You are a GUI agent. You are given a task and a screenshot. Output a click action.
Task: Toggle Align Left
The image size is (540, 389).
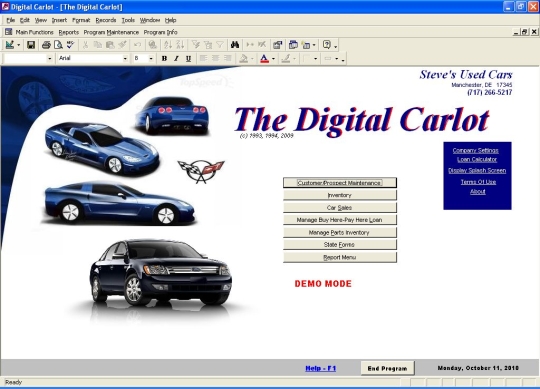coord(204,59)
